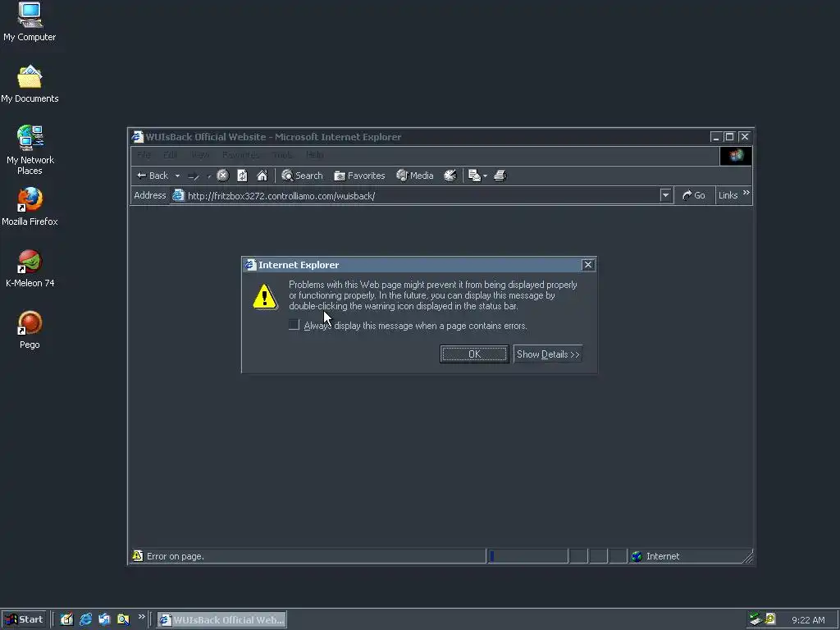Click the magnifier folder Quick Launch icon
The image size is (840, 630).
[123, 619]
